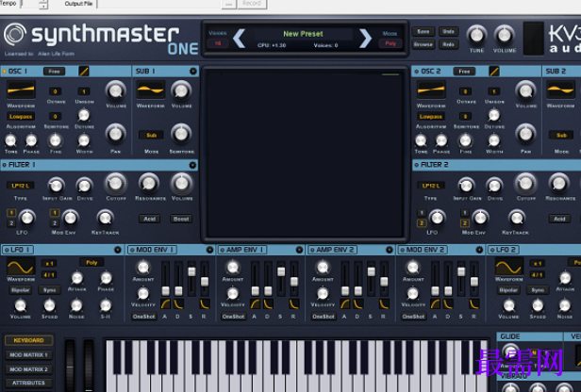Open the OSC 1 Free phase dropdown

pyautogui.click(x=54, y=72)
